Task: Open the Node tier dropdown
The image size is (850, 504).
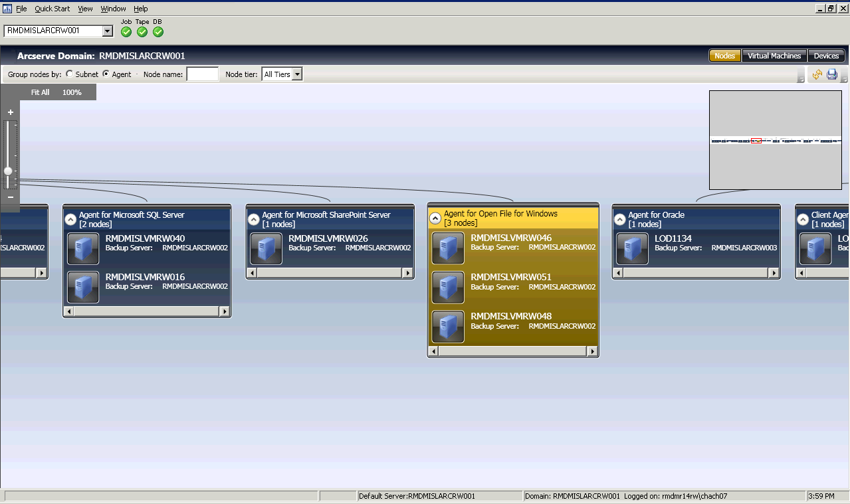Action: click(x=297, y=74)
